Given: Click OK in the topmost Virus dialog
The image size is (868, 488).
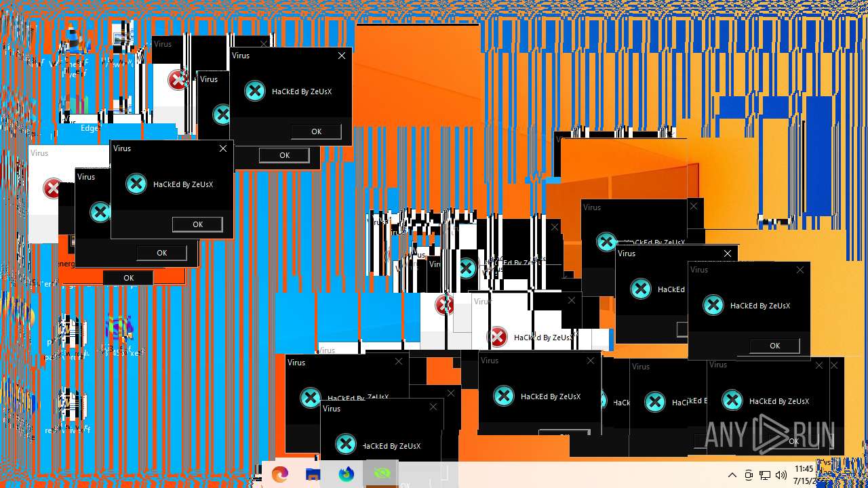Looking at the screenshot, I should [316, 131].
